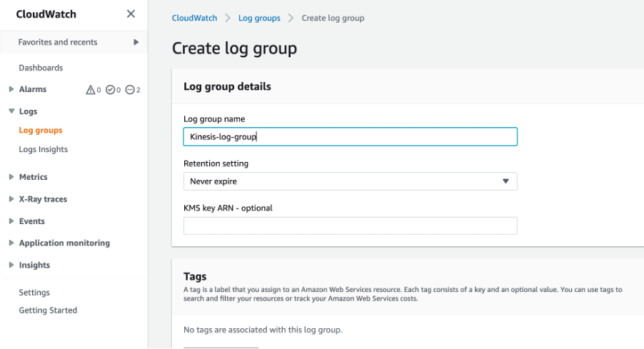Image resolution: width=644 pixels, height=349 pixels.
Task: Collapse the Logs tree arrow
Action: (11, 111)
